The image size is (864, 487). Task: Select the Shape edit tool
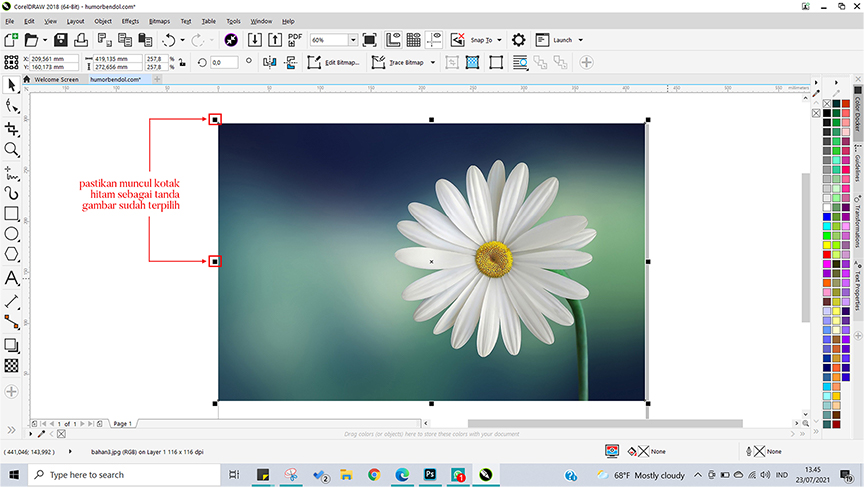(12, 106)
